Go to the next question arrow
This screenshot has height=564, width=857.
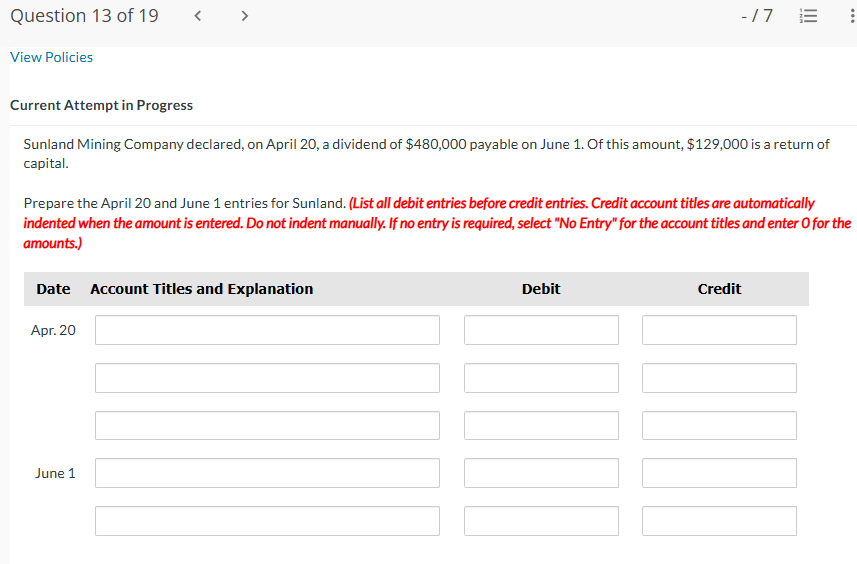click(244, 16)
